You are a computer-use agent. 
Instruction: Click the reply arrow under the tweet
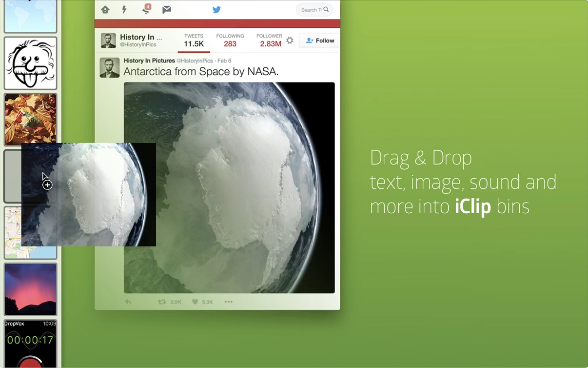[128, 302]
